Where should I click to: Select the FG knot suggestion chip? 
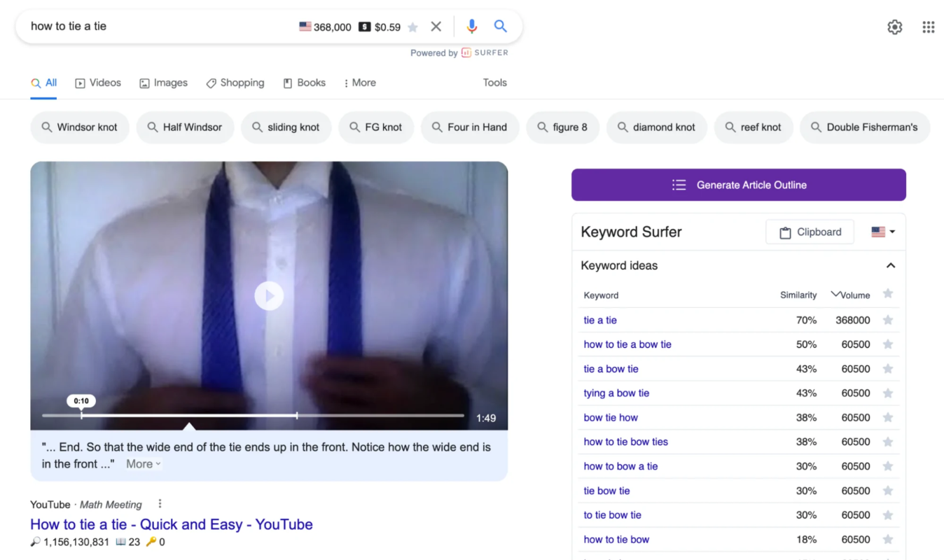(x=376, y=127)
